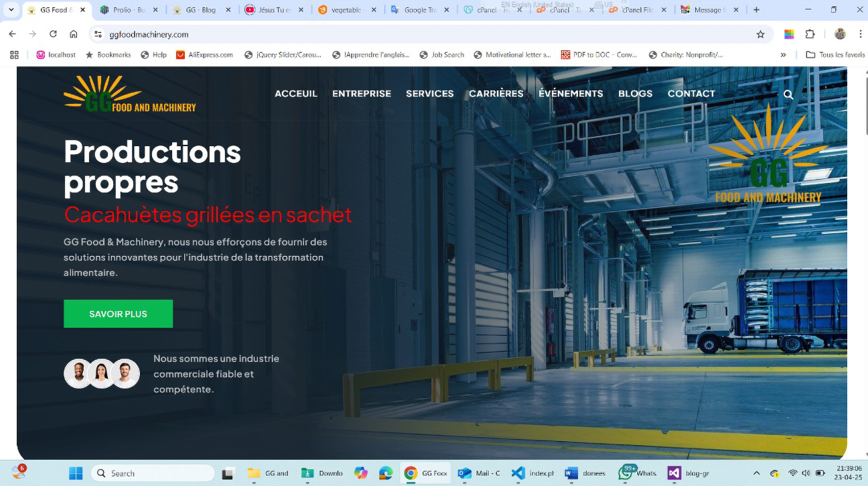The width and height of the screenshot is (868, 486).
Task: Open a new browser tab
Action: pos(756,10)
